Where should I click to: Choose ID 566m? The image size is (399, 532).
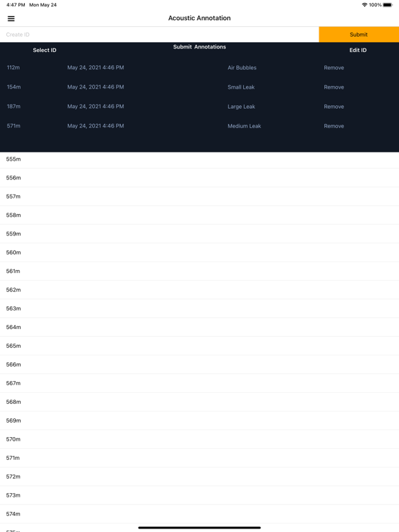[199, 364]
